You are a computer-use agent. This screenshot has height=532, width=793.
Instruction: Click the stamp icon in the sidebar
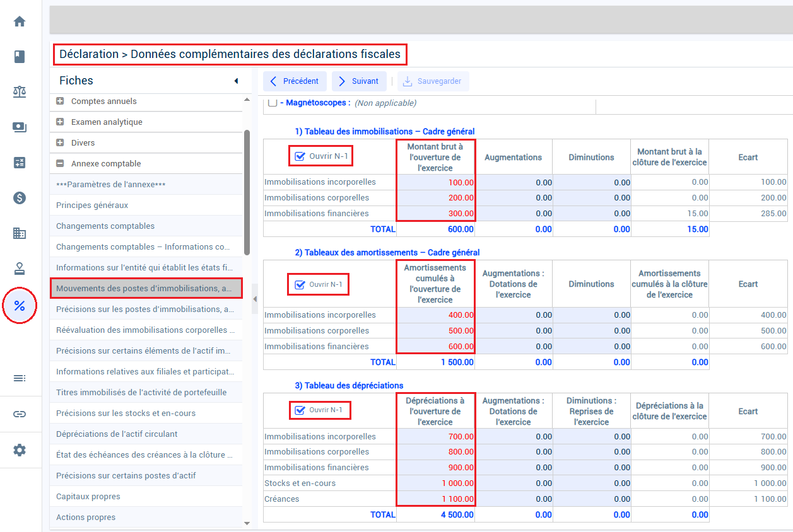tap(20, 269)
